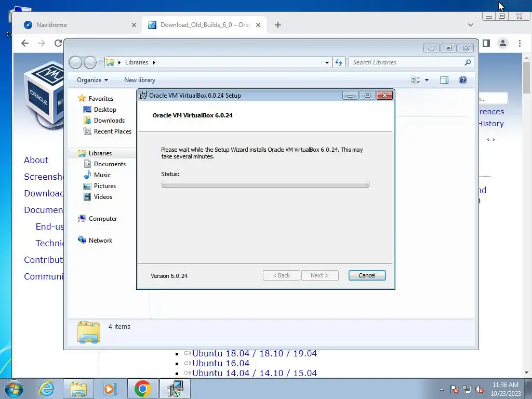The width and height of the screenshot is (532, 399).
Task: Open About link on VirtualBox page
Action: [x=36, y=160]
